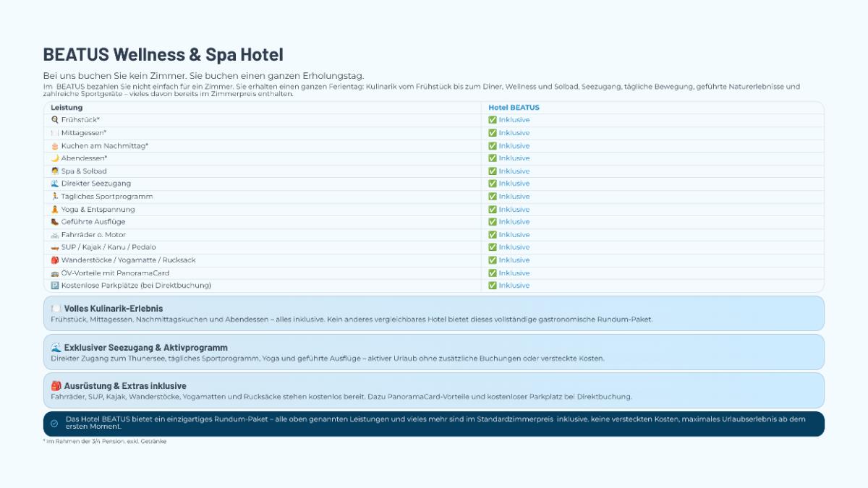Click the circled check icon in dark banner
Screen dimensions: 868x488
[x=54, y=424]
